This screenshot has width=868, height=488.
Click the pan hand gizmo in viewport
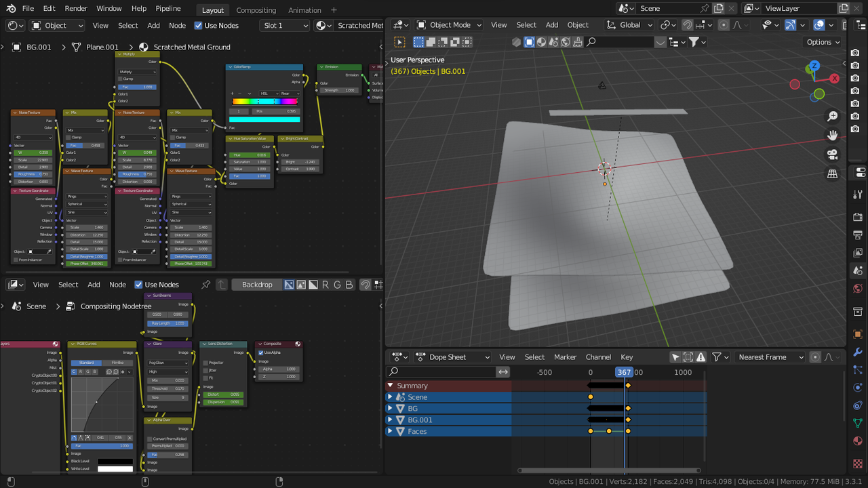point(833,136)
